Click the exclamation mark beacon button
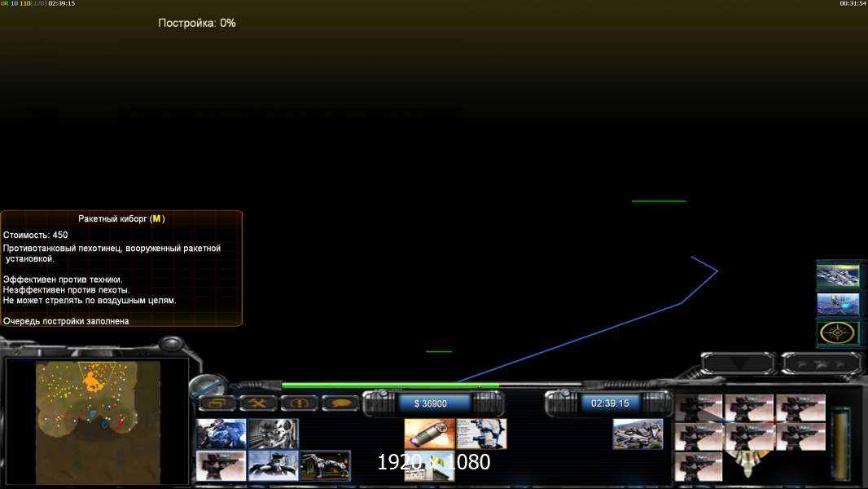 pyautogui.click(x=299, y=403)
